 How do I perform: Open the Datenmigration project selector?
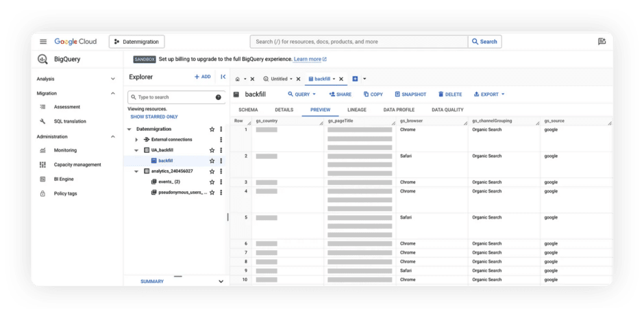click(137, 42)
